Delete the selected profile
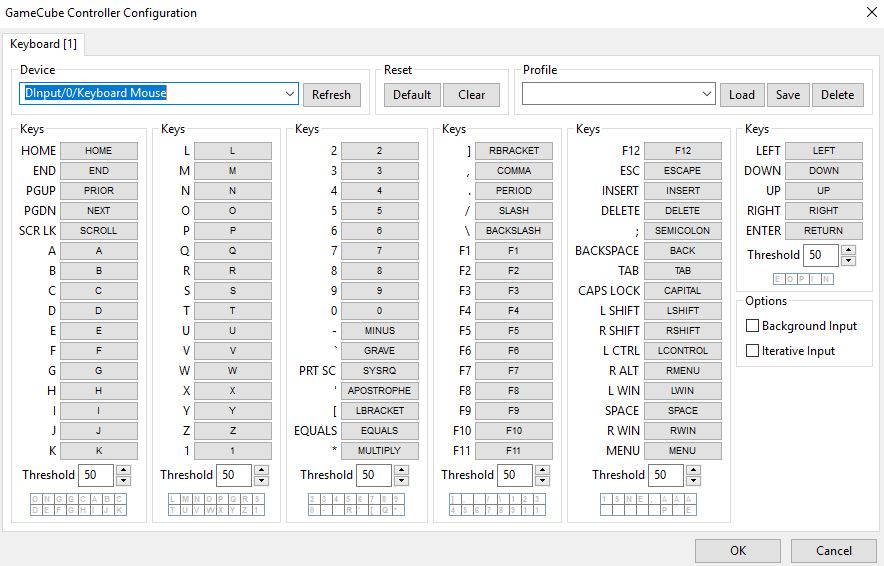 pos(838,95)
